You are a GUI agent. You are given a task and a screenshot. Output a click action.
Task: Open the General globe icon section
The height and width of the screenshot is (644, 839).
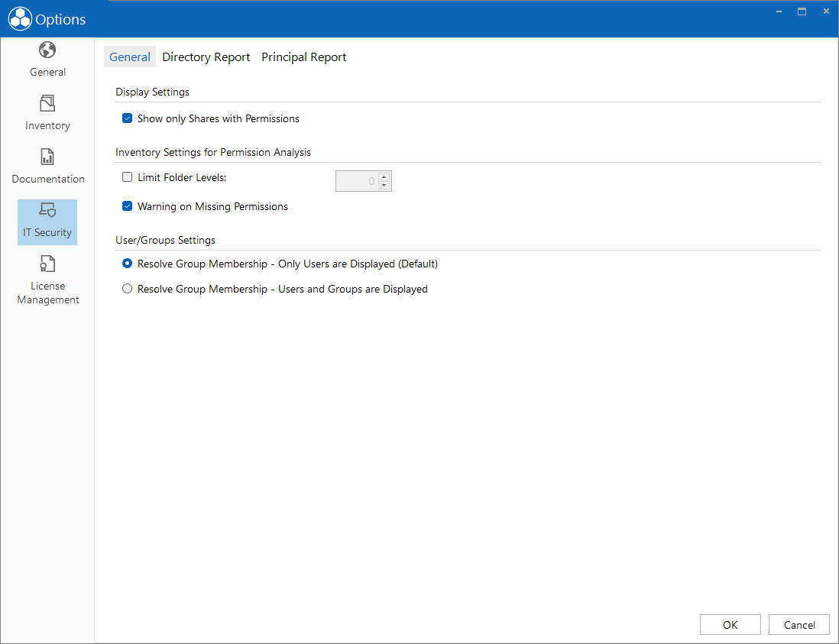click(x=47, y=50)
